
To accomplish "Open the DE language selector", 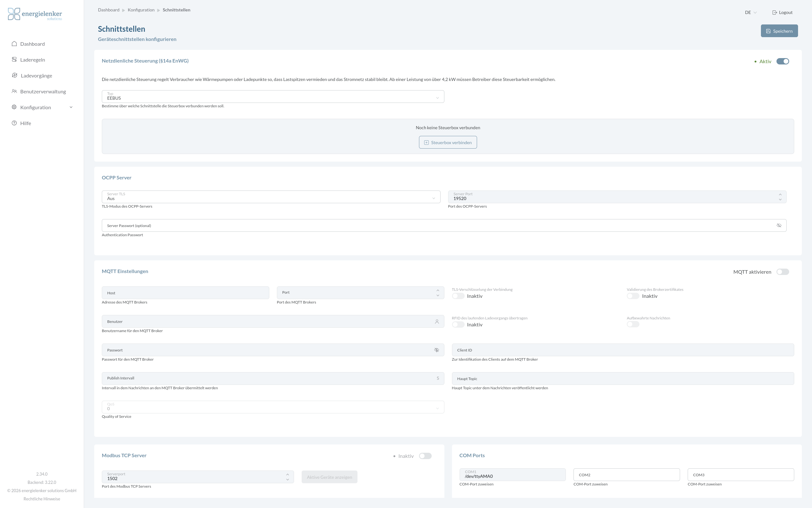I will pos(750,12).
